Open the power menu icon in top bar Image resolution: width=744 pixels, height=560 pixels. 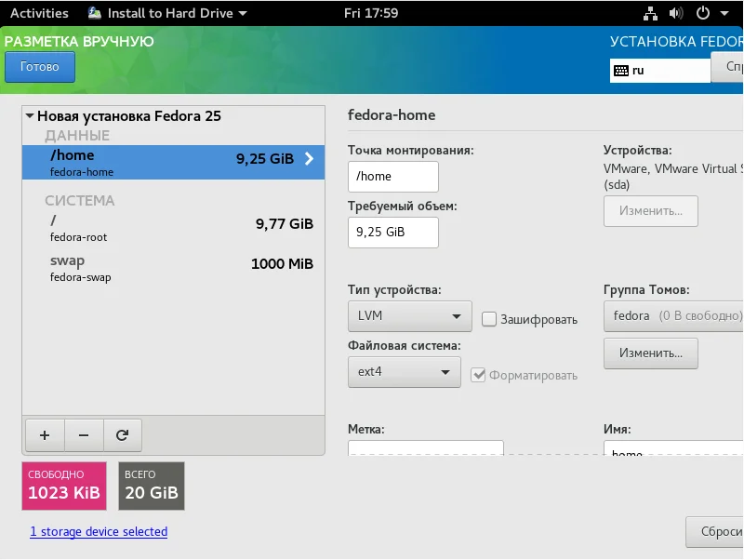pos(702,13)
